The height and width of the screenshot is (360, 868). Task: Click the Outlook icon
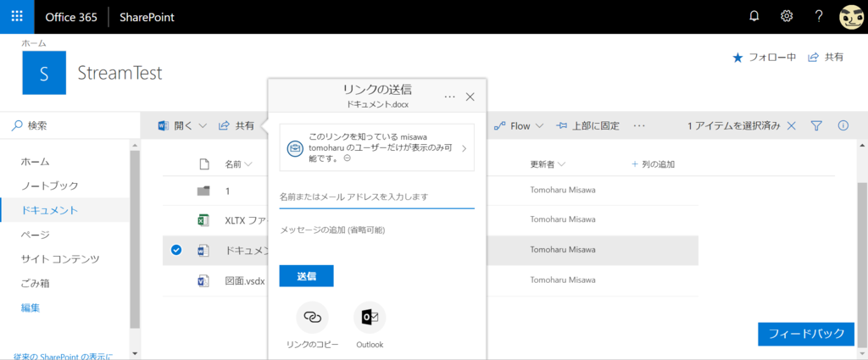(x=370, y=318)
